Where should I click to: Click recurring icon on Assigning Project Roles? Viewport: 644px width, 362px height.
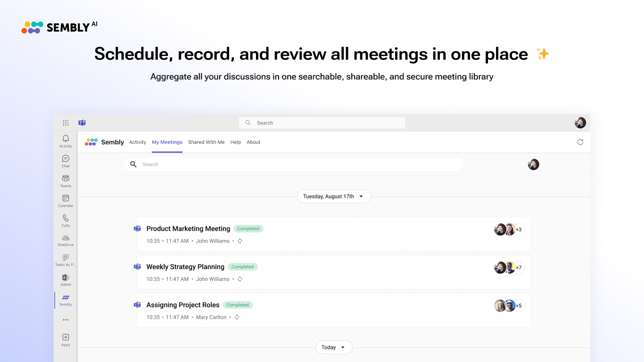tap(237, 317)
